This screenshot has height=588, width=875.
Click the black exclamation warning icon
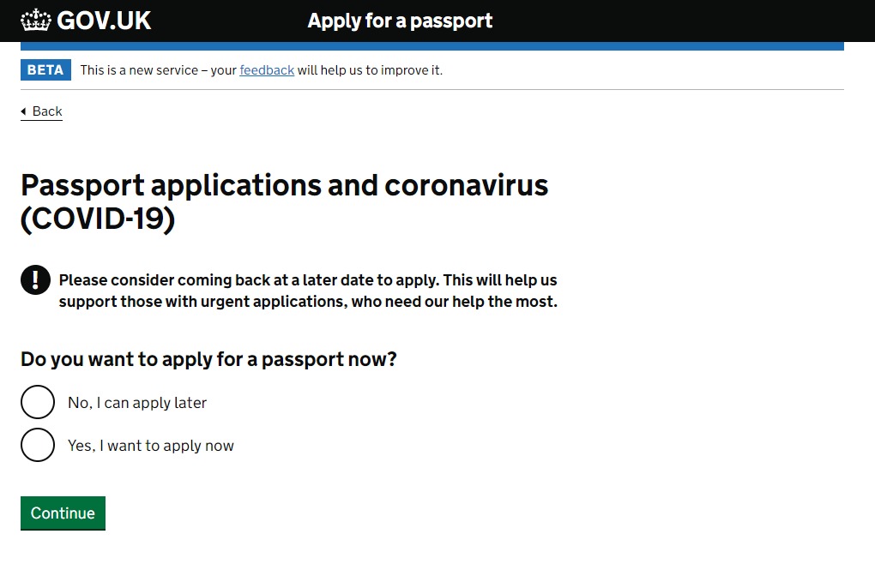click(x=36, y=279)
